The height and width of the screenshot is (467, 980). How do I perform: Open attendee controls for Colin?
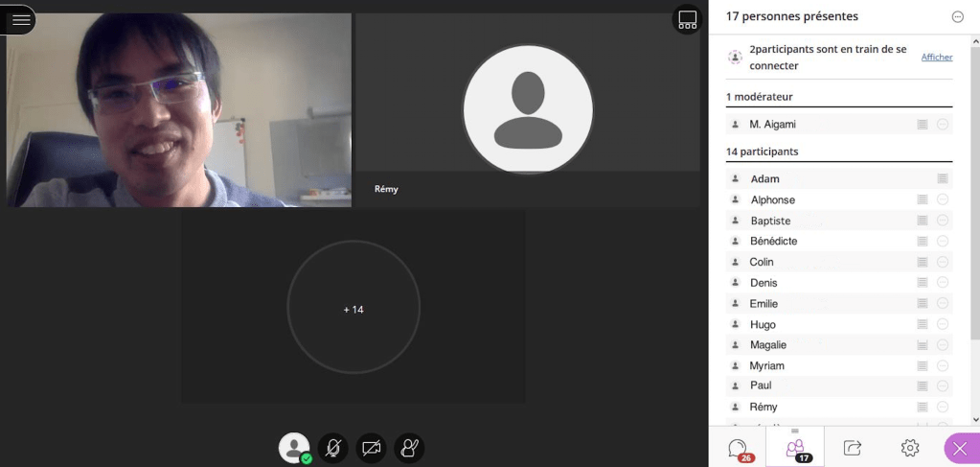943,263
